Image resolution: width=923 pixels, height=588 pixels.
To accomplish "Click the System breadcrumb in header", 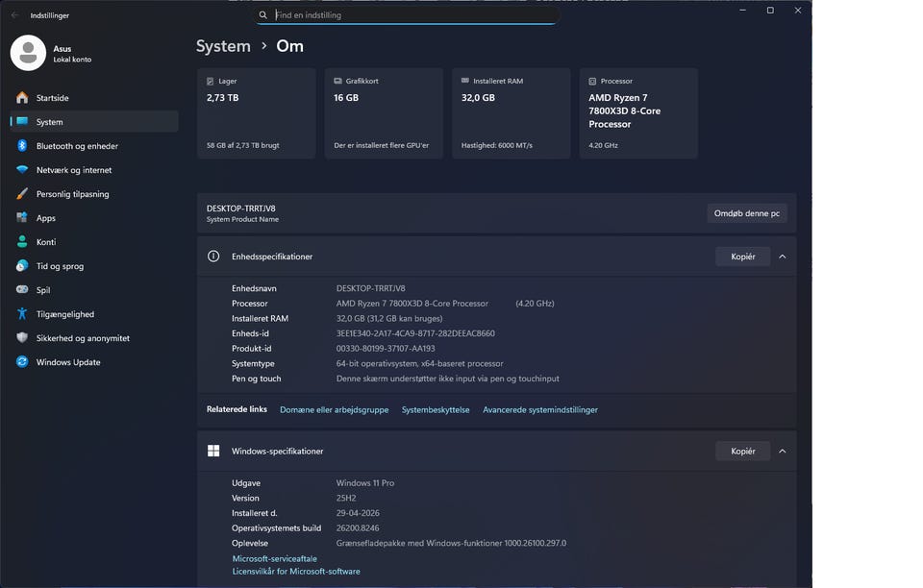I will point(223,46).
